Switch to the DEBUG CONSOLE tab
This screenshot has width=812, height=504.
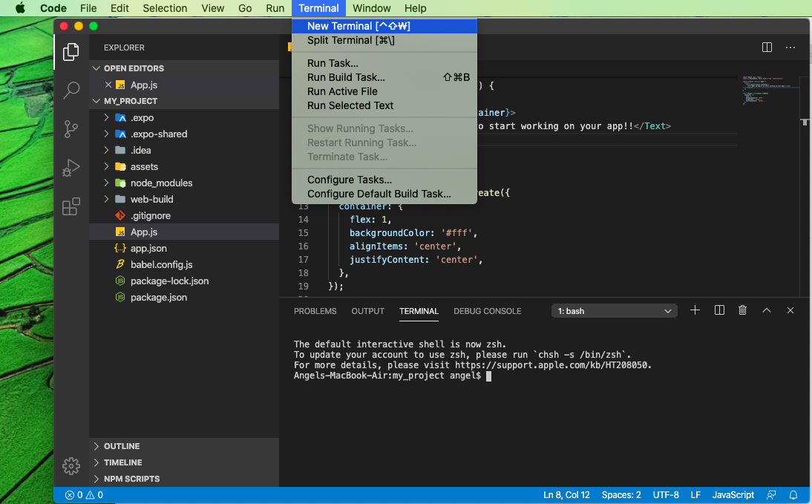488,311
